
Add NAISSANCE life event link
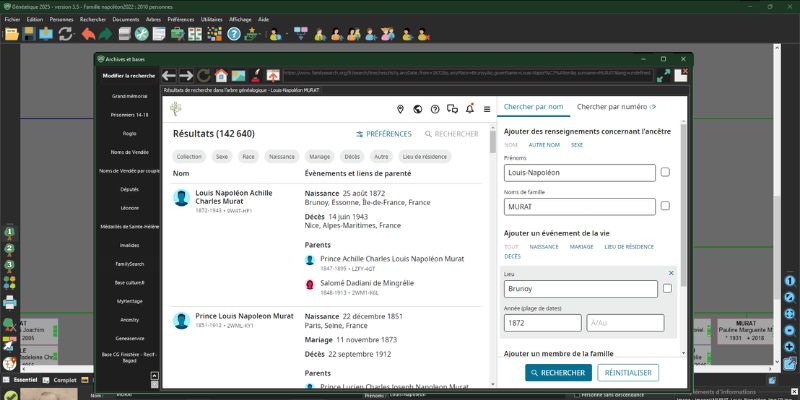(x=544, y=247)
